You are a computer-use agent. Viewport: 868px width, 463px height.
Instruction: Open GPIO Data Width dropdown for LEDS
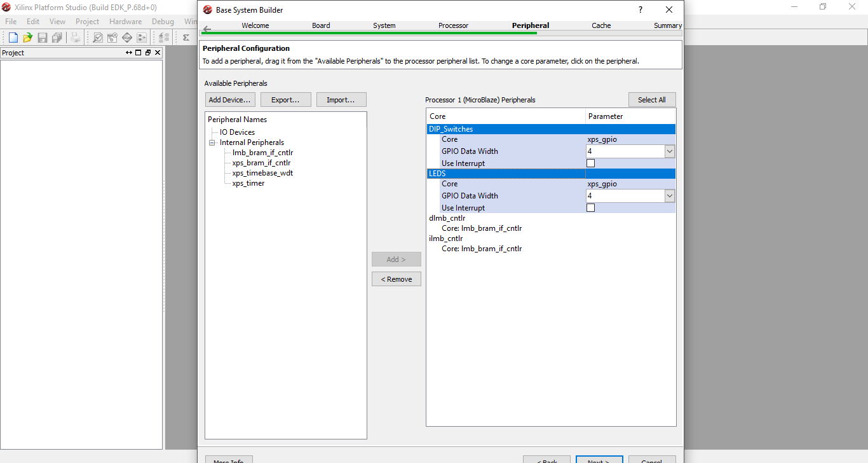[669, 196]
